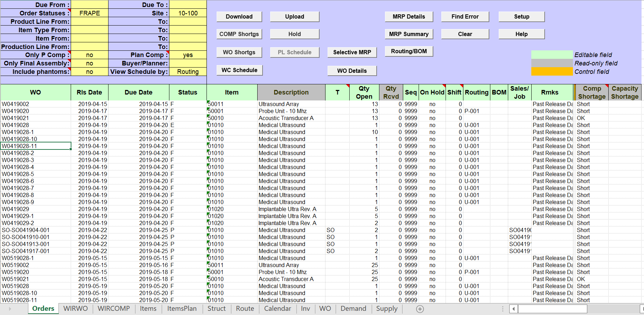Select the Buyer/Planner input cell

pyautogui.click(x=188, y=63)
